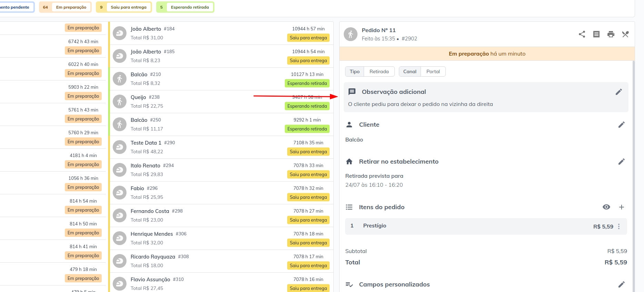The width and height of the screenshot is (644, 292).
Task: Share order Pedido Nº 11
Action: point(582,34)
